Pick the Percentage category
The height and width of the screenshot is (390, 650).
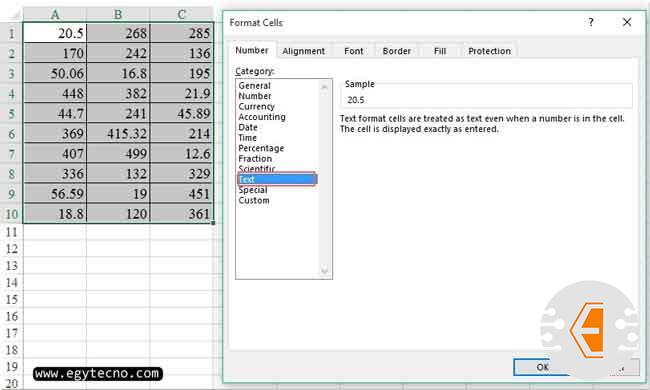[x=261, y=148]
